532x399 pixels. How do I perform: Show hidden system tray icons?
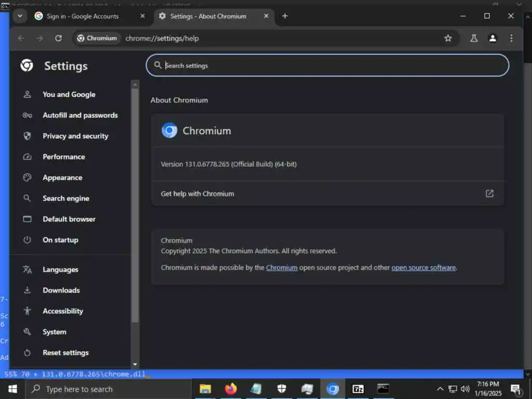[440, 389]
